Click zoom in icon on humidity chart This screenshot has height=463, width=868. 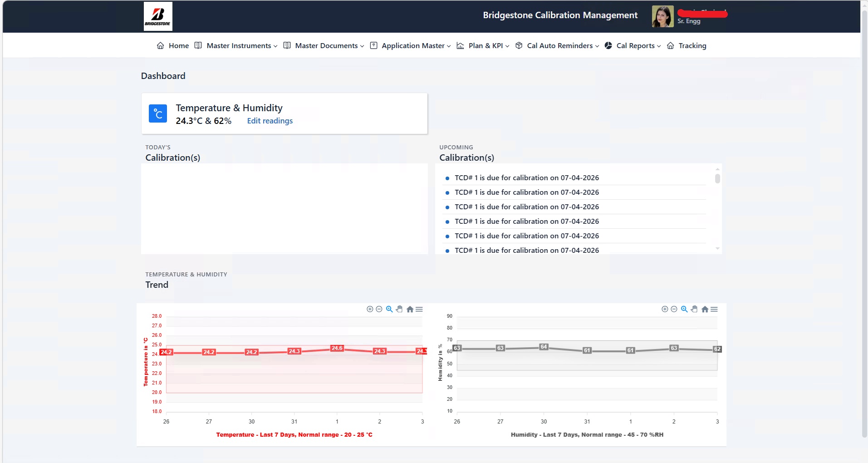coord(665,309)
